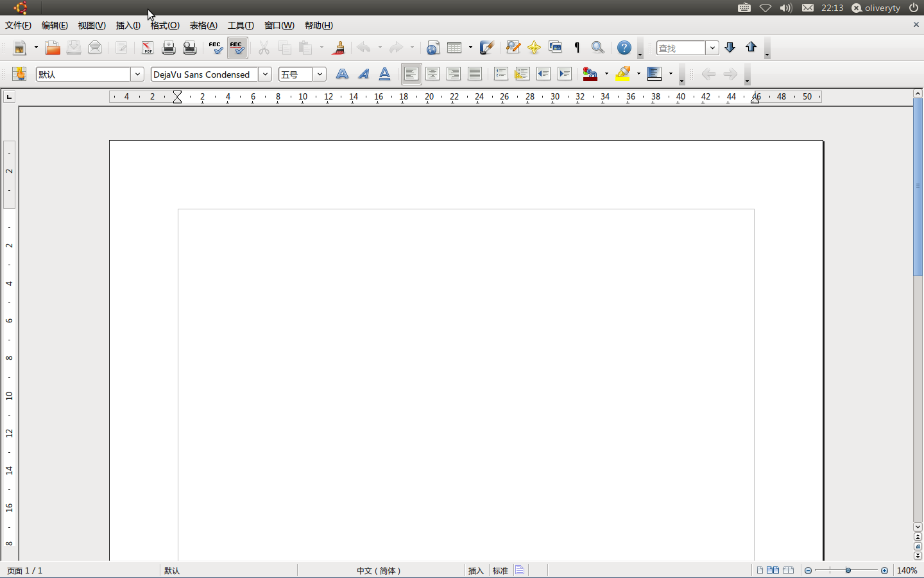Click the Decrease Indent icon
Screen dimensions: 924x578
pyautogui.click(x=543, y=74)
